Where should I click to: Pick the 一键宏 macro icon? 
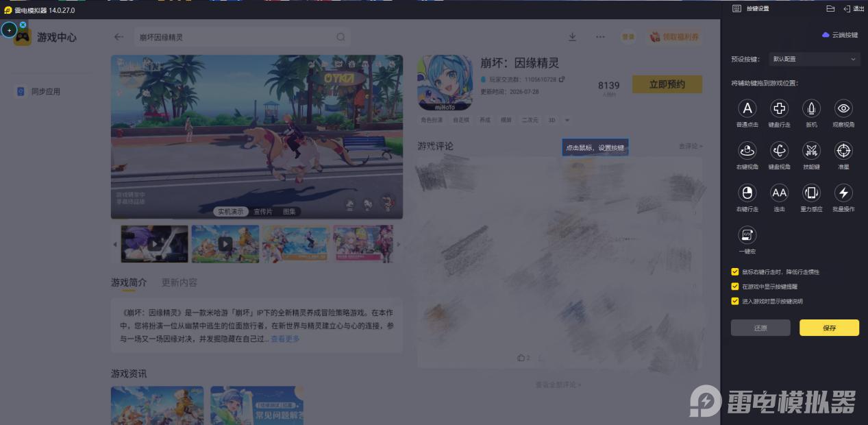coord(747,235)
